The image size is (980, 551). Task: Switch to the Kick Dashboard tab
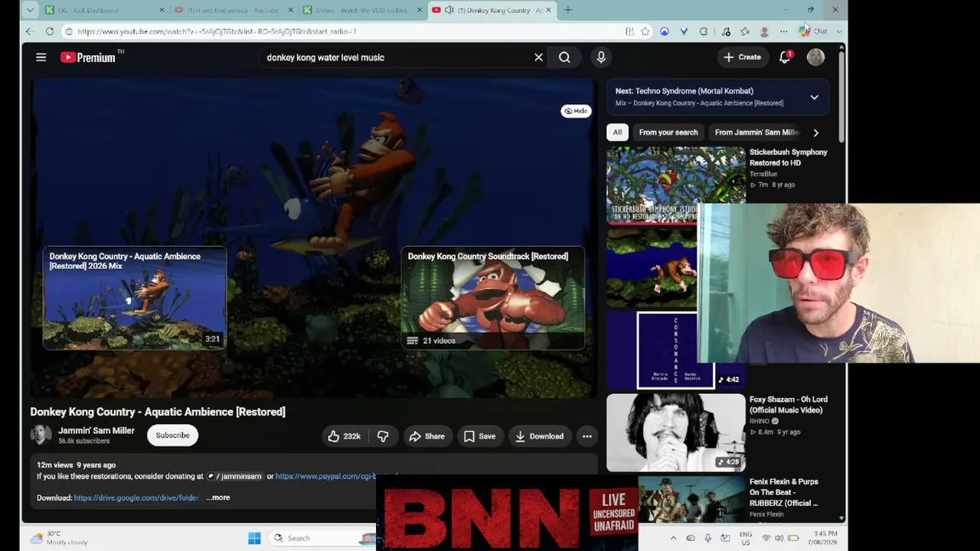coord(105,10)
